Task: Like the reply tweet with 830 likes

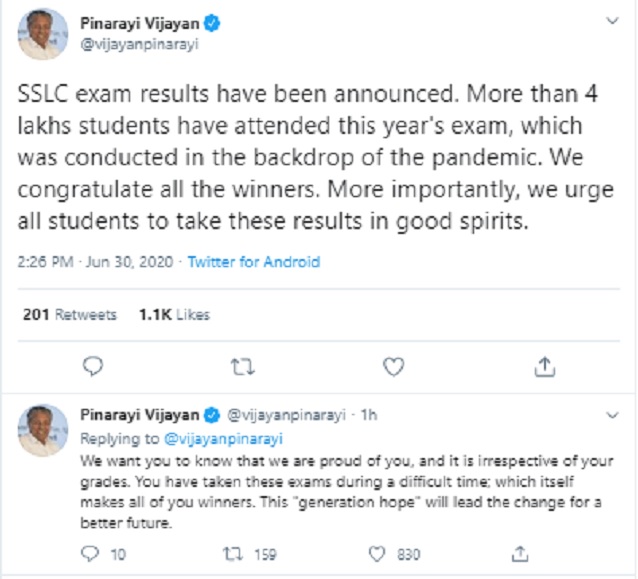Action: (x=377, y=551)
